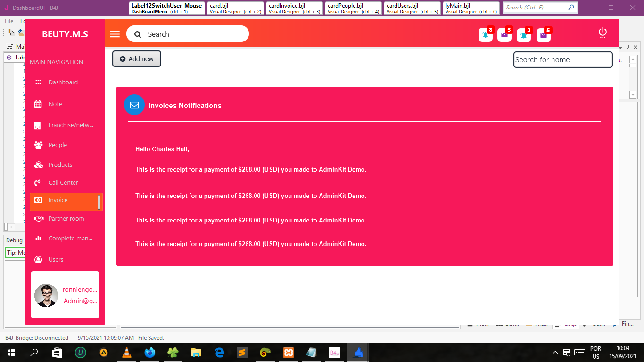Viewport: 644px width, 362px height.
Task: Click the building icon beside Franchise/netw...
Action: coord(38,125)
